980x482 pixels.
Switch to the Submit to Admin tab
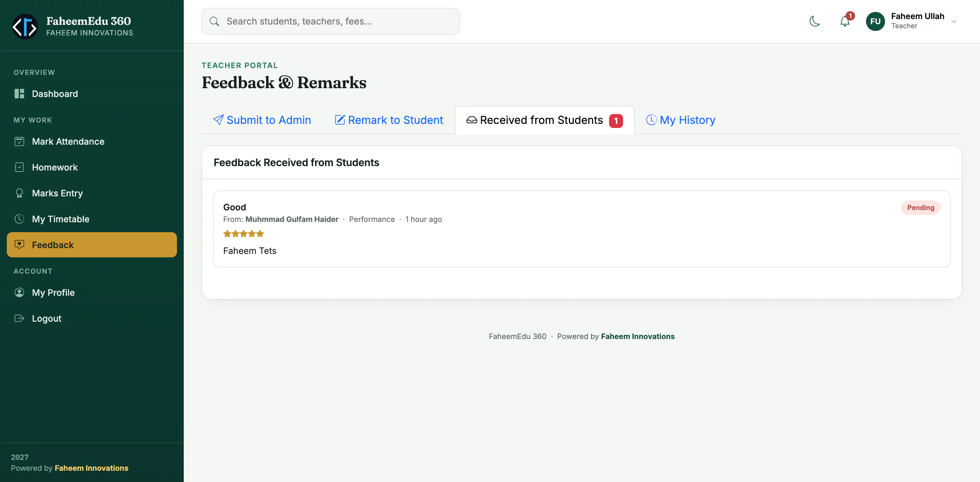click(x=262, y=120)
